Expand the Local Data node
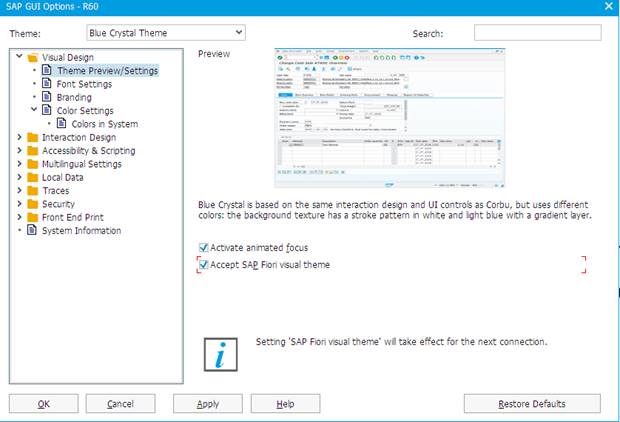 click(x=19, y=177)
